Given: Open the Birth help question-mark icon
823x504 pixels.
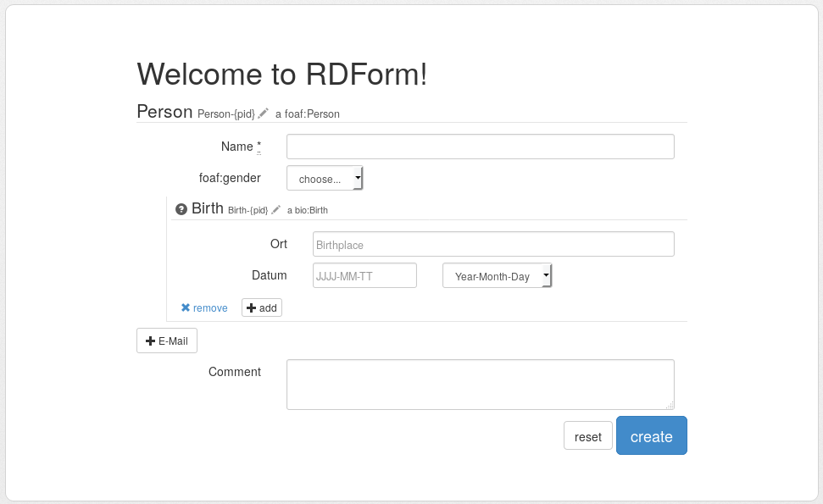Looking at the screenshot, I should (181, 209).
